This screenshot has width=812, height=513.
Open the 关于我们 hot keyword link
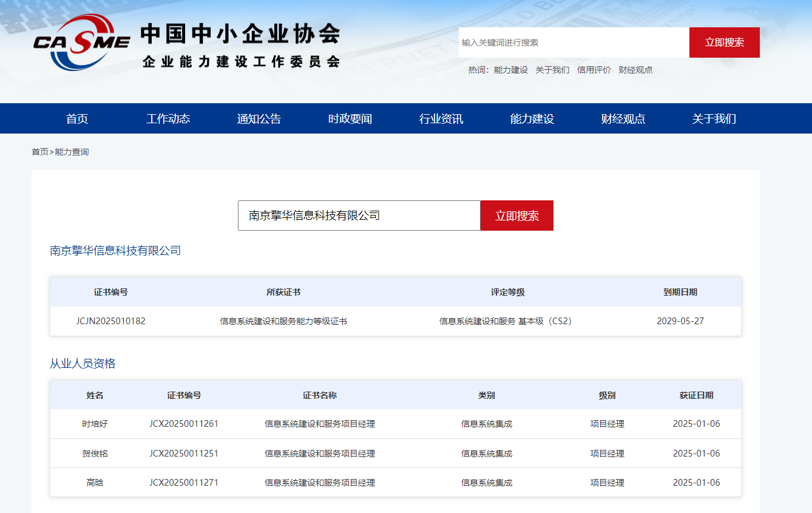552,70
